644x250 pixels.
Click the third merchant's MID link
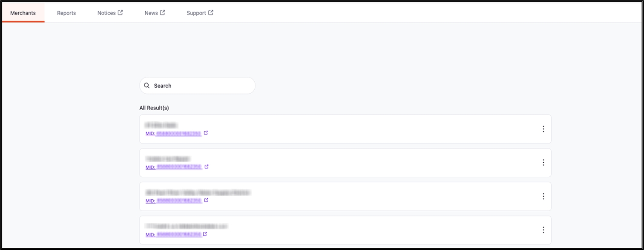tap(173, 201)
